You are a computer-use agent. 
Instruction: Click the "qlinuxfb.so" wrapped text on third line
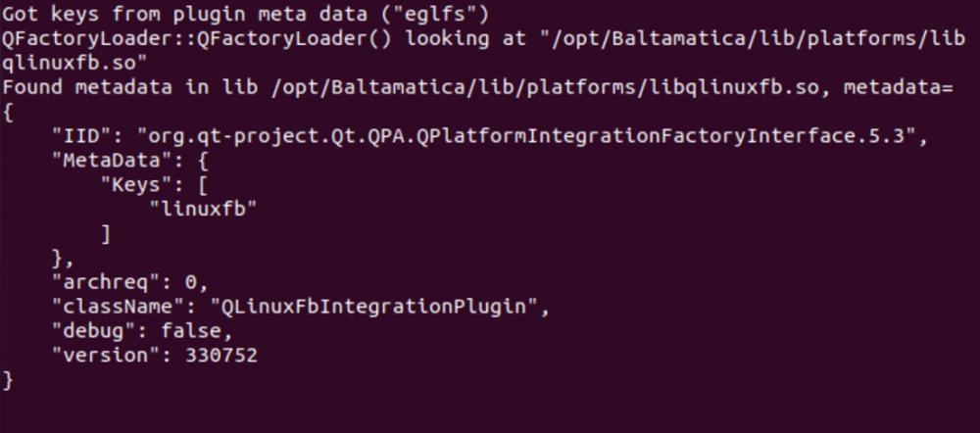tap(74, 63)
